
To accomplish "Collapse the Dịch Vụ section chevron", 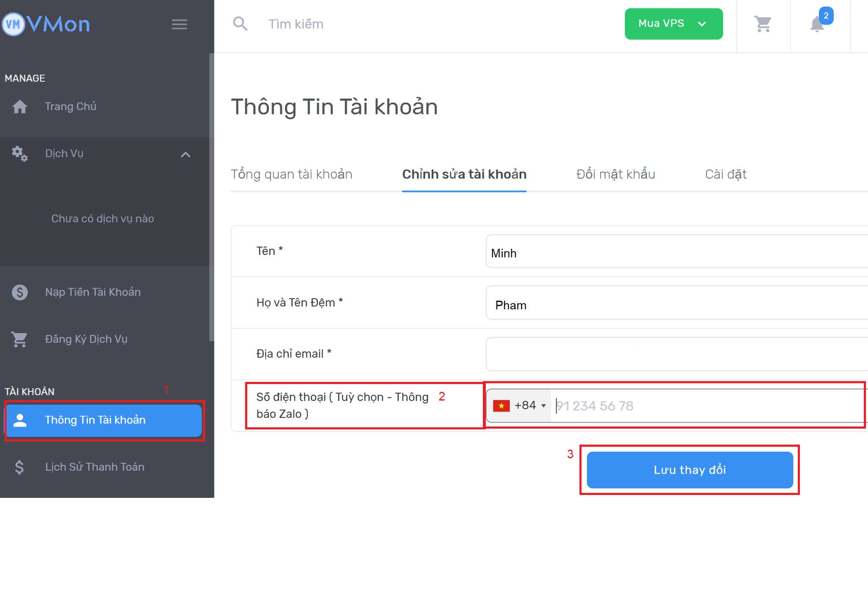I will coord(186,155).
